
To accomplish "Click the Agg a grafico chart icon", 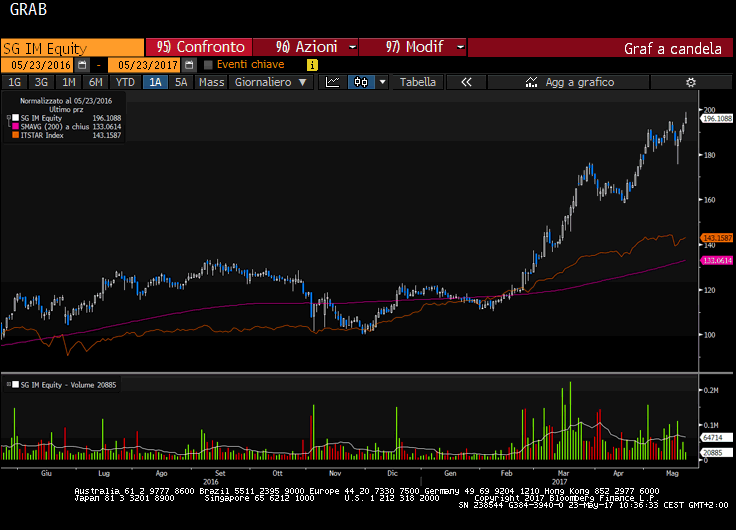I will (x=532, y=82).
